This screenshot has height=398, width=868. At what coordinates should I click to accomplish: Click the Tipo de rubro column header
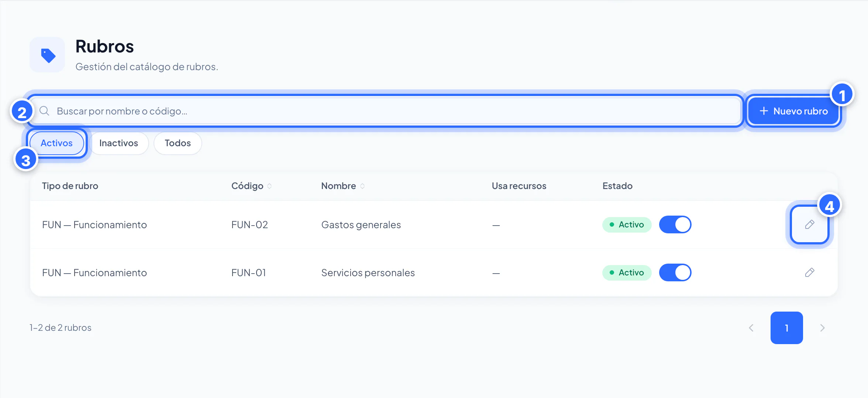click(x=70, y=186)
